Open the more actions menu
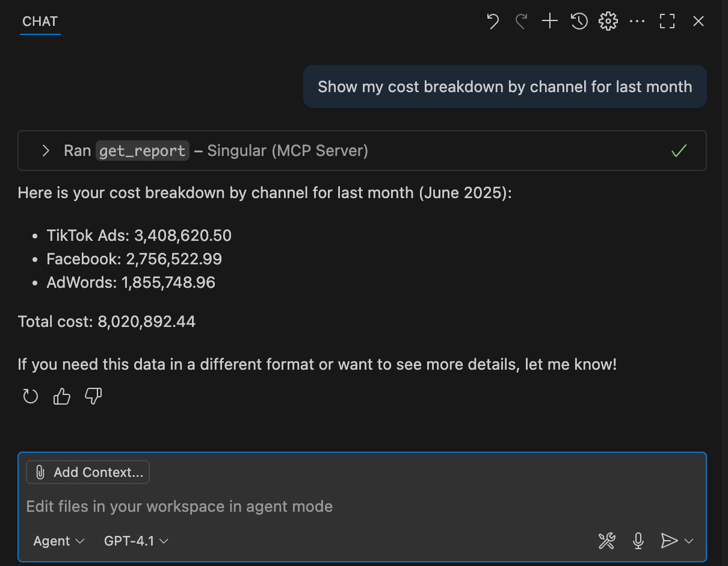728x566 pixels. tap(637, 20)
